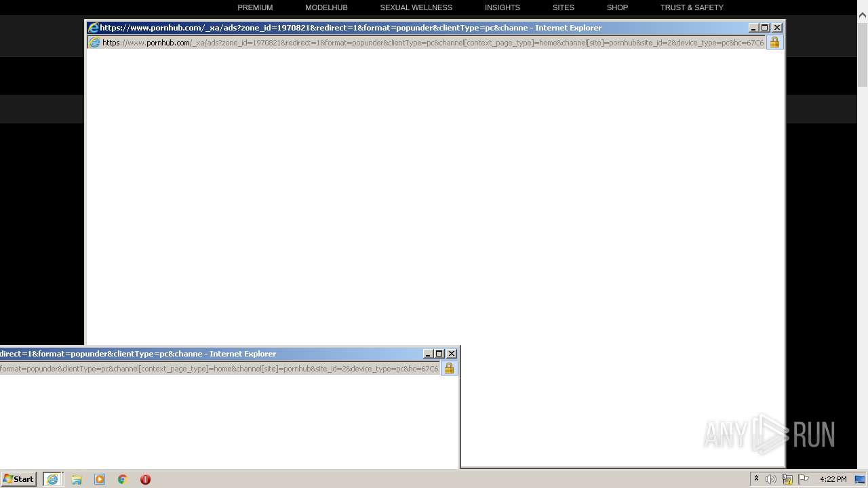Open the File Explorer taskbar icon
The width and height of the screenshot is (868, 488).
point(77,479)
